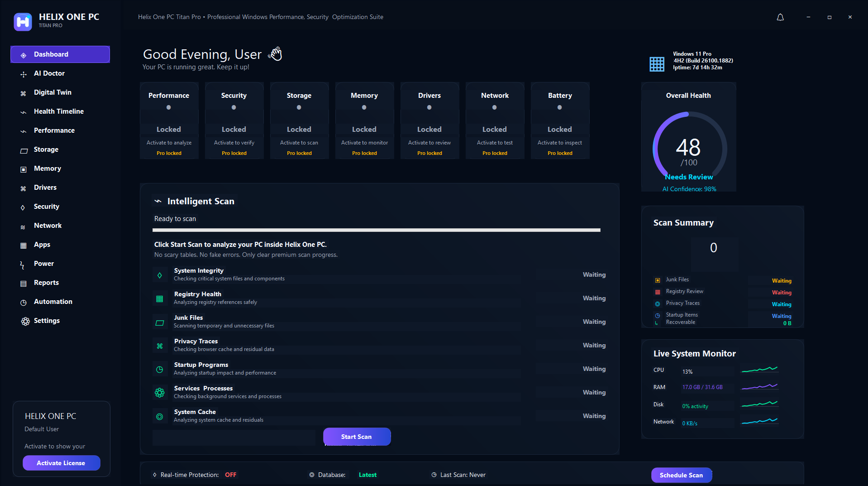The image size is (868, 486).
Task: Click the Storage drive icon in the sidebar
Action: pyautogui.click(x=24, y=150)
